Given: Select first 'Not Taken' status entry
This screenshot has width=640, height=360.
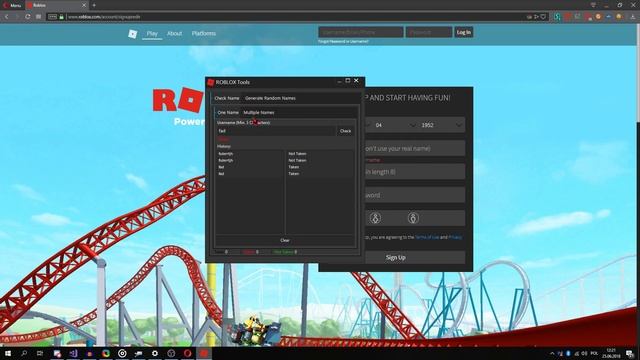Looking at the screenshot, I should point(297,154).
